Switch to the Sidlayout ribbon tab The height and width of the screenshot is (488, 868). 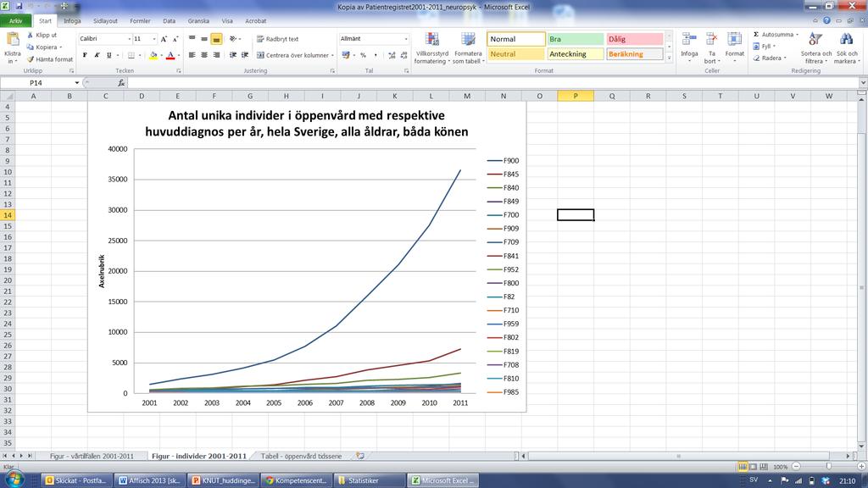pyautogui.click(x=105, y=21)
